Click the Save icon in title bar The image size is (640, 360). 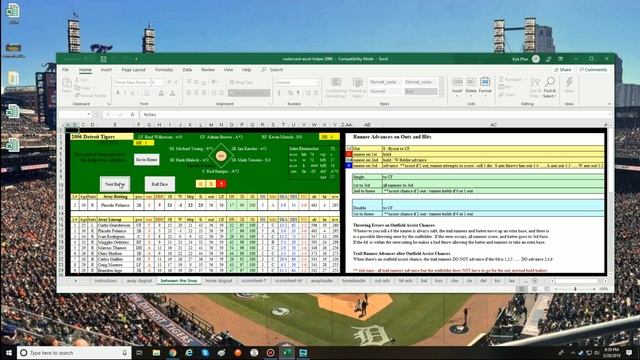104,59
